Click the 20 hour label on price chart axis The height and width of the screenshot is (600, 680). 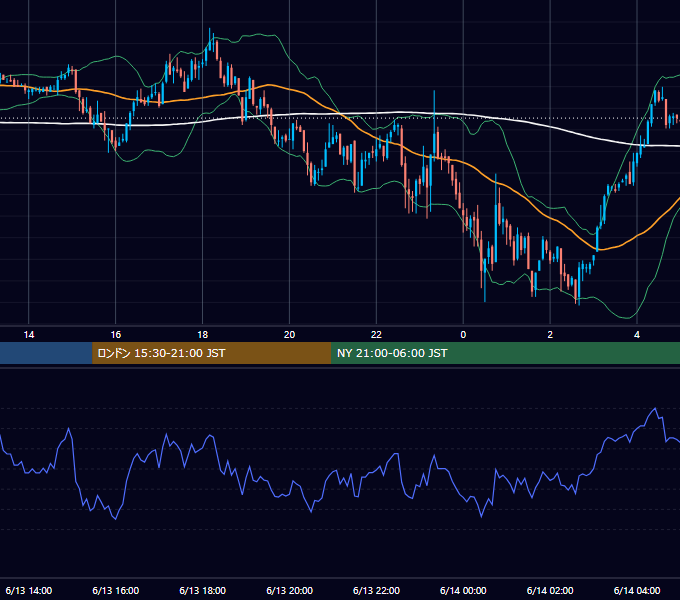click(x=289, y=335)
